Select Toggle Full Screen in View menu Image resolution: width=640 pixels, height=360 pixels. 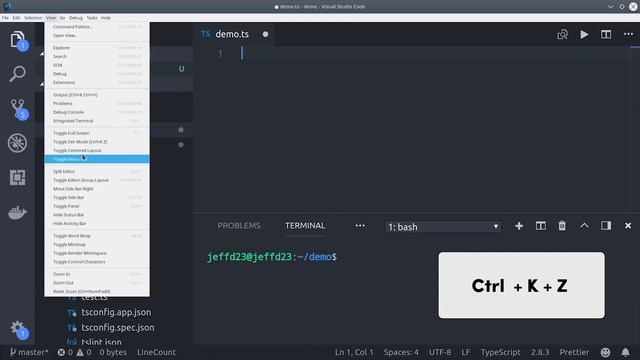point(97,133)
